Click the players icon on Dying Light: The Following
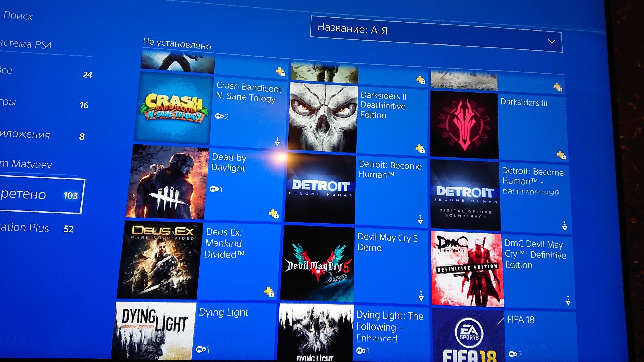This screenshot has width=644, height=362. (x=361, y=350)
